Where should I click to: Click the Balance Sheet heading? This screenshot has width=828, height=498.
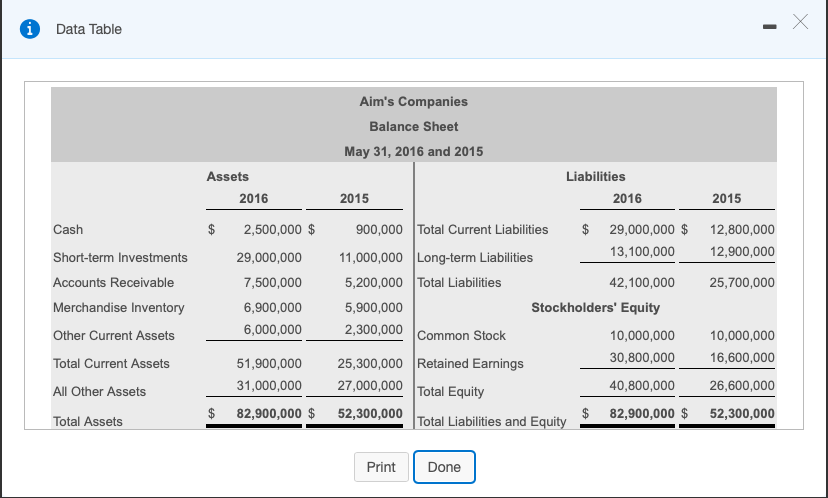point(413,127)
